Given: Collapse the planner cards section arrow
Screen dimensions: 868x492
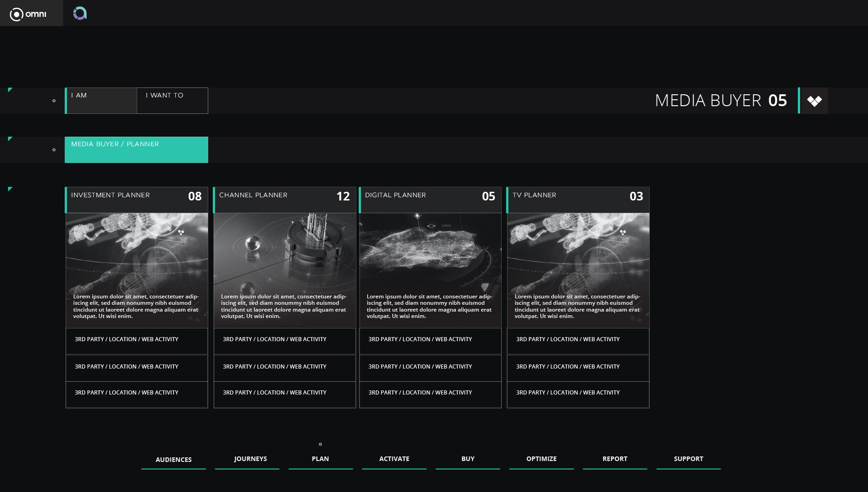Looking at the screenshot, I should [x=10, y=189].
